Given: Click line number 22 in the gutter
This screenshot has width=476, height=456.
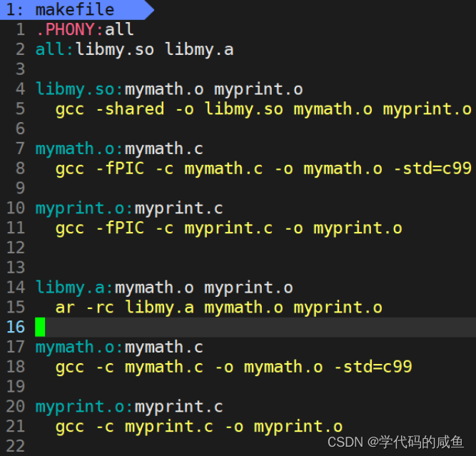Looking at the screenshot, I should pos(15,446).
